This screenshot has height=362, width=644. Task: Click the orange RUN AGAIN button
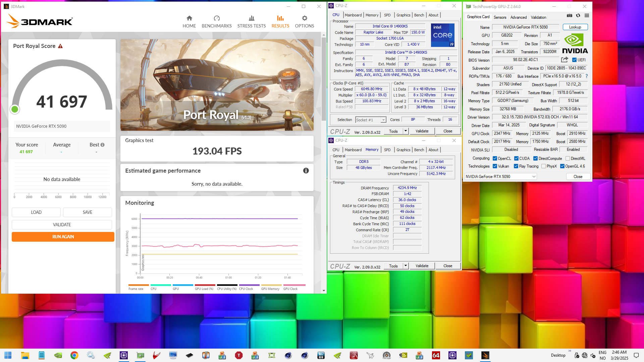click(x=63, y=237)
